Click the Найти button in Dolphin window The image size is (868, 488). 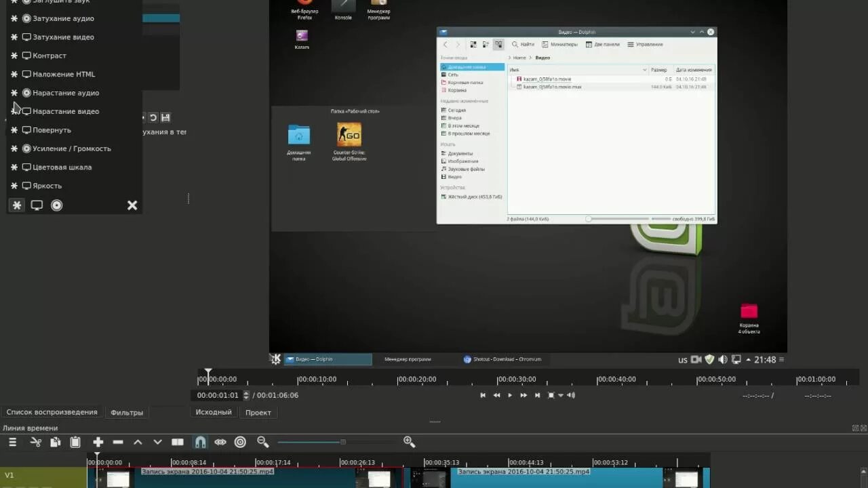click(523, 44)
